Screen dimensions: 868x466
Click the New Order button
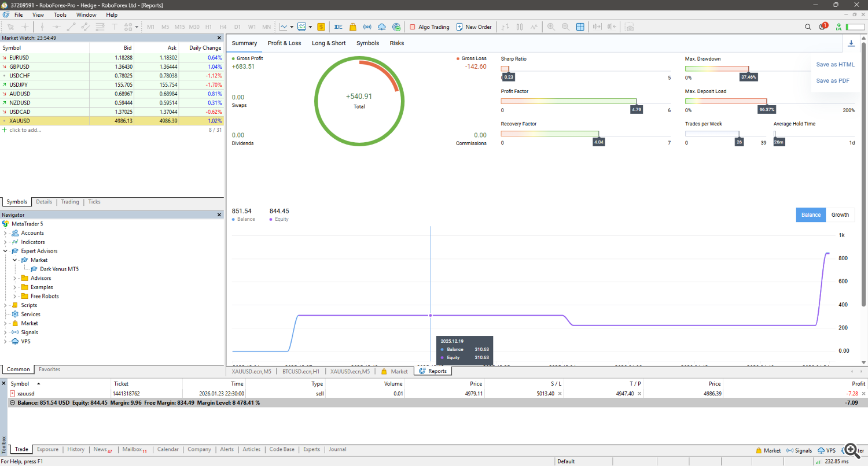tap(473, 27)
